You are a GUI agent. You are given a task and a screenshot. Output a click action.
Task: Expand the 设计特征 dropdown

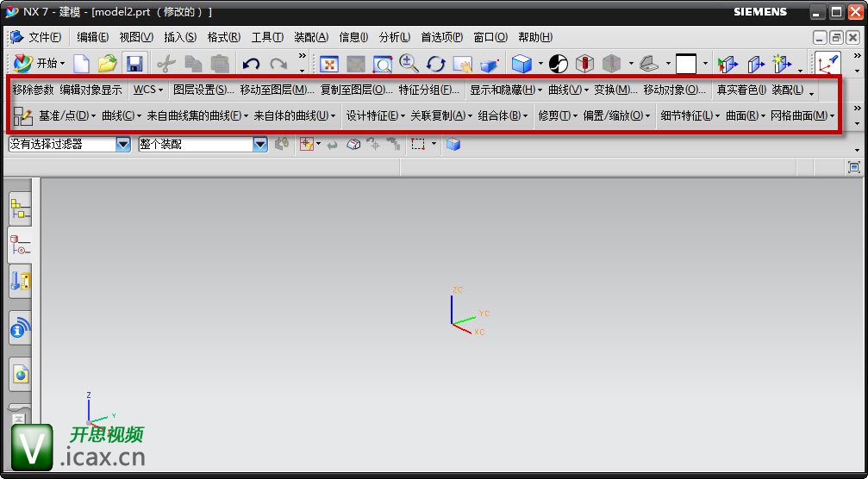[375, 116]
